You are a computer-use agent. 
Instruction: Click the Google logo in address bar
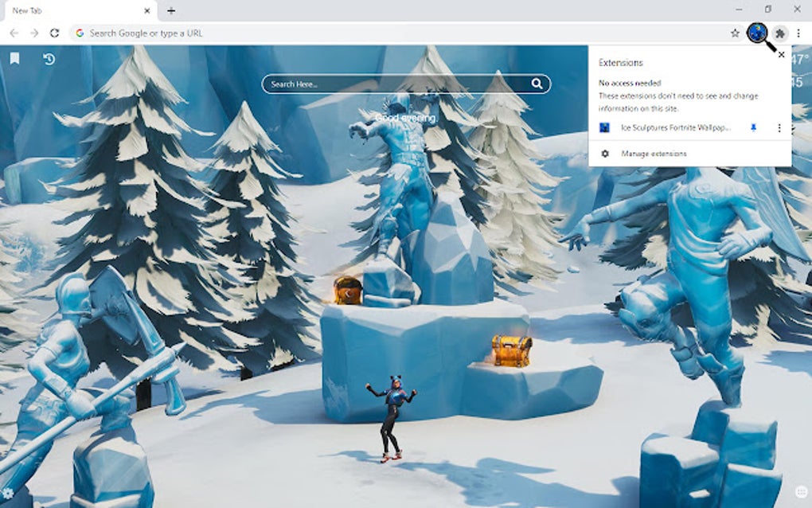point(80,33)
